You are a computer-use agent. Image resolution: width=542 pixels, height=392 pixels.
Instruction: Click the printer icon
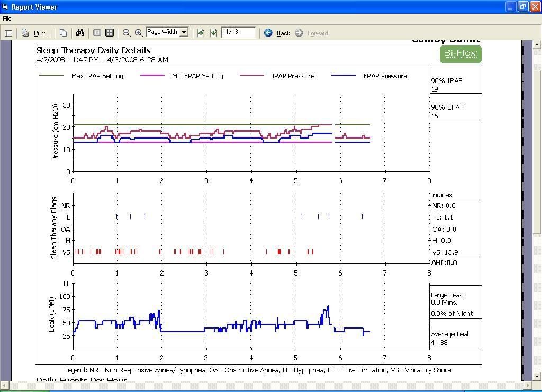(25, 33)
